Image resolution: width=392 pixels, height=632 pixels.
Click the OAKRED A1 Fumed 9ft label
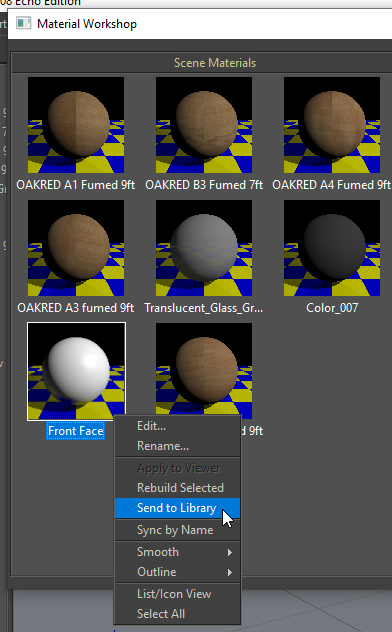(76, 185)
